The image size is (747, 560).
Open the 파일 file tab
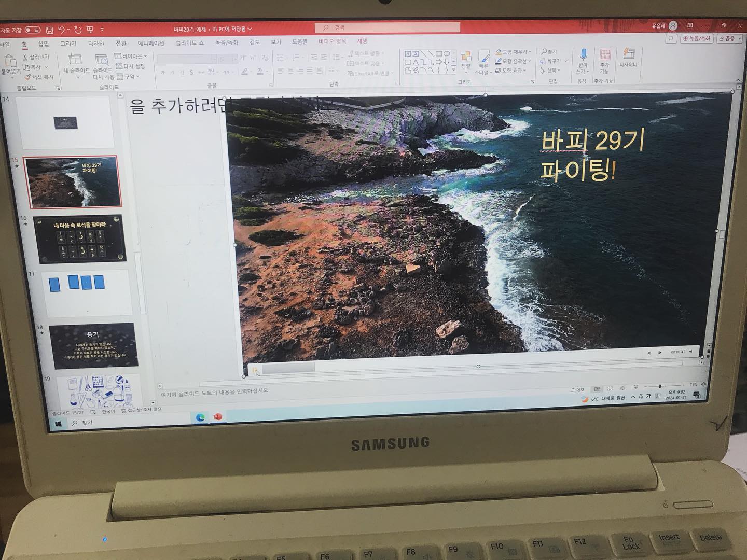pyautogui.click(x=5, y=45)
